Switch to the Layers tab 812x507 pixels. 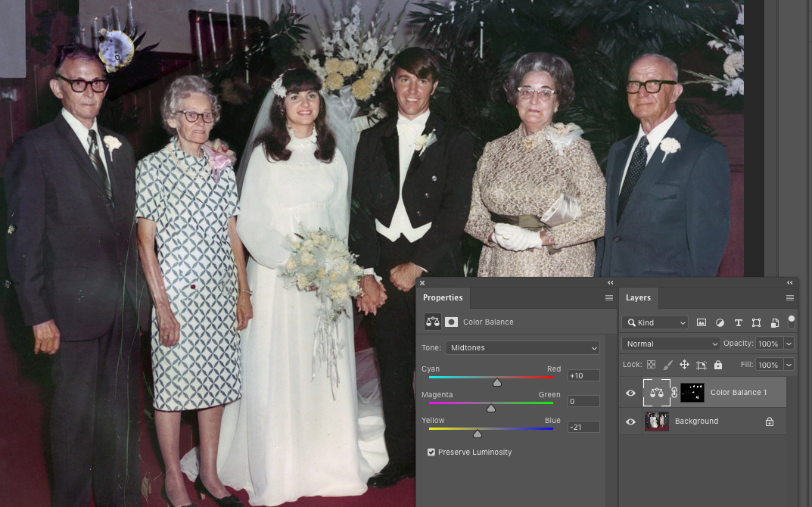(x=638, y=298)
